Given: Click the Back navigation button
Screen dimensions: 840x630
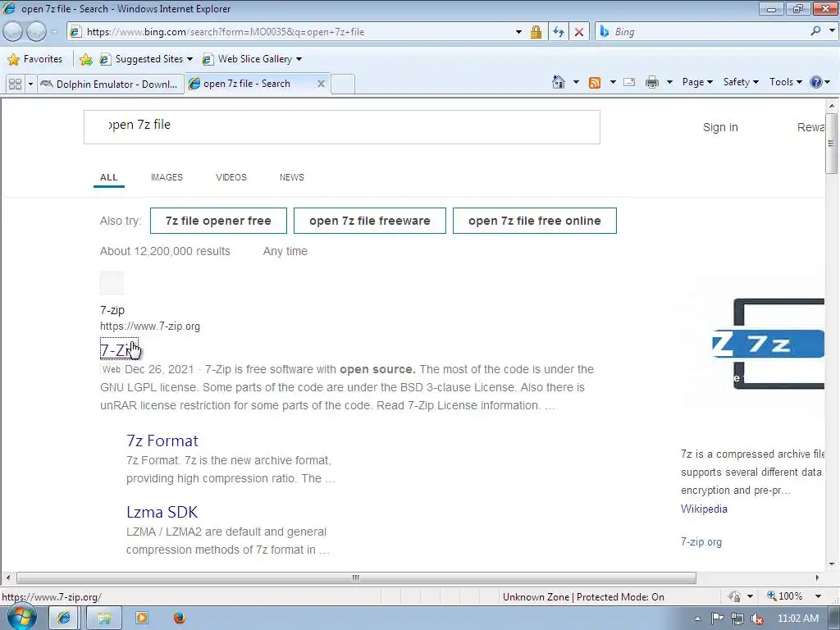Looking at the screenshot, I should pos(13,32).
